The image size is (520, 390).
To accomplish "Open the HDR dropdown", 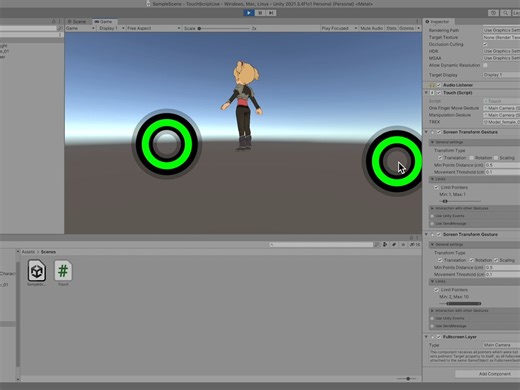I will pos(501,51).
